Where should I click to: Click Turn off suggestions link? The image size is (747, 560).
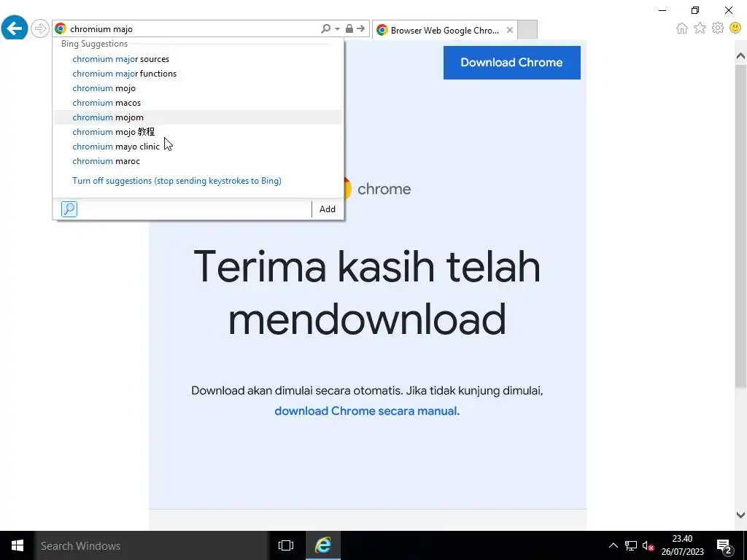click(177, 181)
